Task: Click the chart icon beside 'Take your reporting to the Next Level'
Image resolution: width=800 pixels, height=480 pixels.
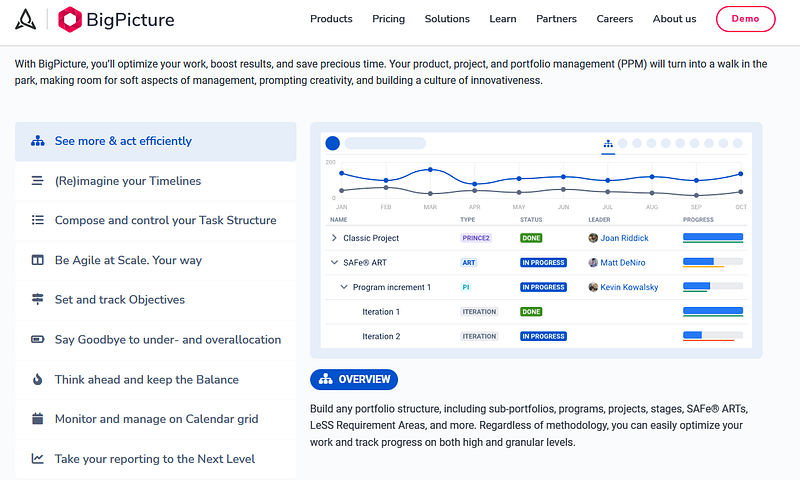Action: 38,459
